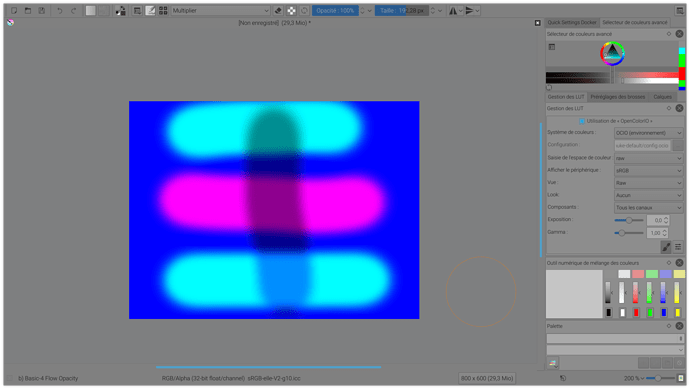This screenshot has width=690, height=388.
Task: Adjust the Exposition slider
Action: [629, 220]
